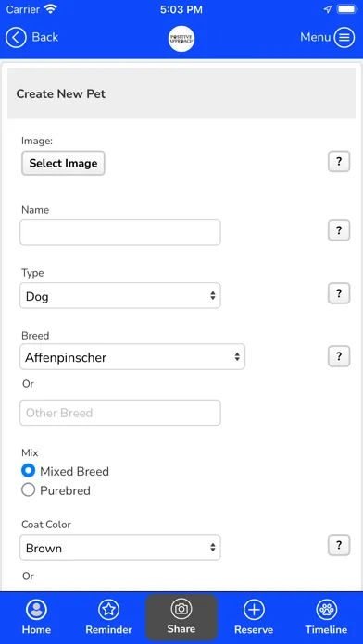Show help for the Image field

click(339, 161)
